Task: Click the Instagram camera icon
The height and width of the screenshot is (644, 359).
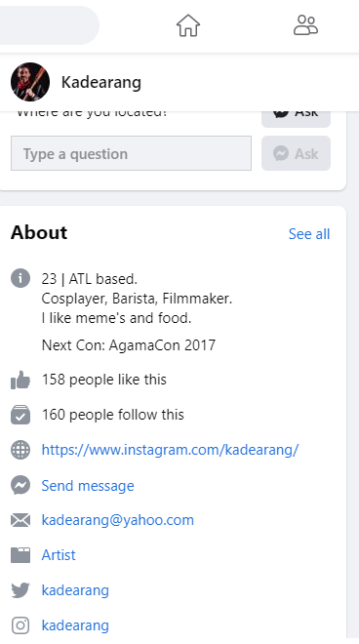Action: [x=20, y=625]
